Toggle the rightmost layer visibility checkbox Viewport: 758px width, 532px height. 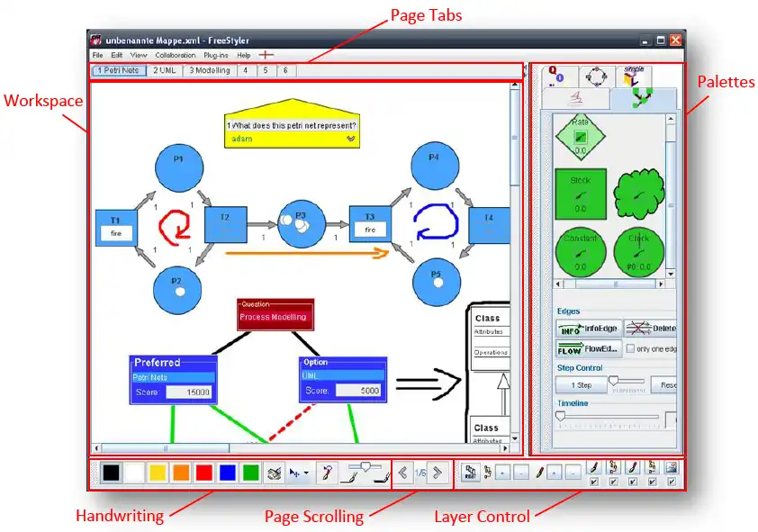[671, 482]
